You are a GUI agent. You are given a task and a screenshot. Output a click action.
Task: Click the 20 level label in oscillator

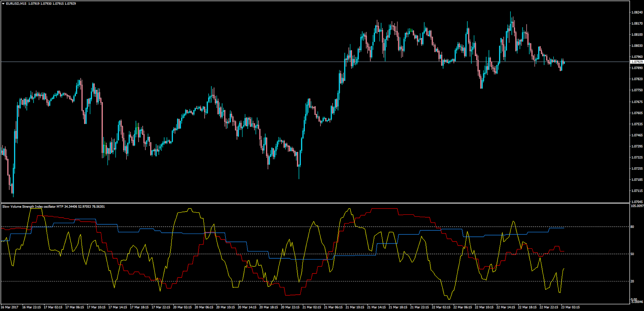(632, 281)
